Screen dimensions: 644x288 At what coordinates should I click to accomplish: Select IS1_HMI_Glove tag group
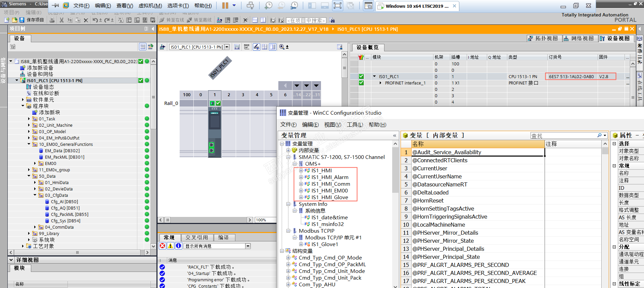tap(330, 197)
